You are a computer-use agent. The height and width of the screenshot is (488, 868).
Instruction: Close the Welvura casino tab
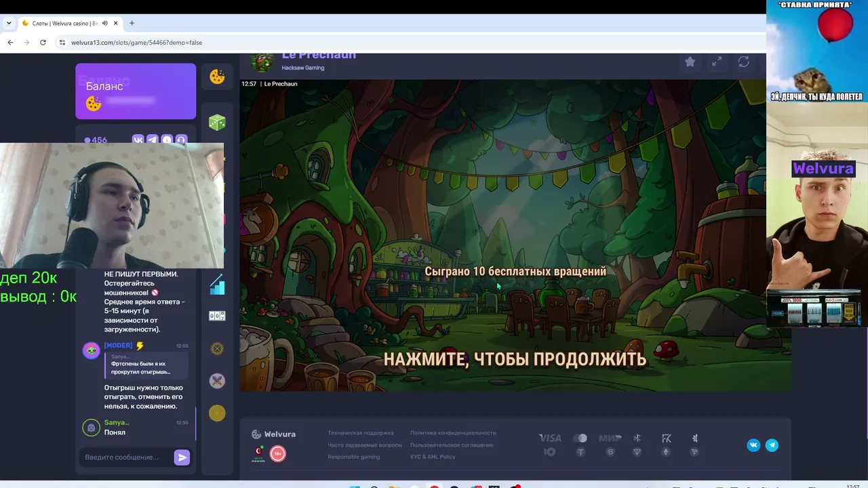tap(116, 23)
